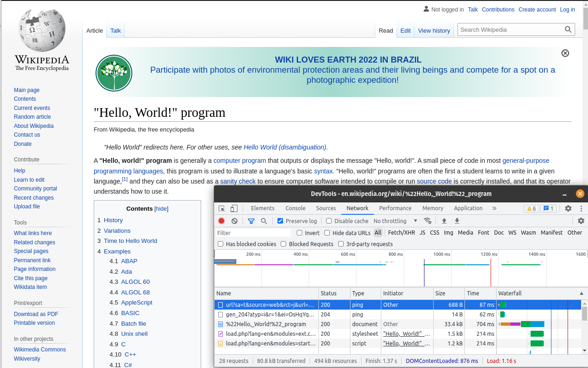588x368 pixels.
Task: Click the inspect element picker icon
Action: click(222, 208)
